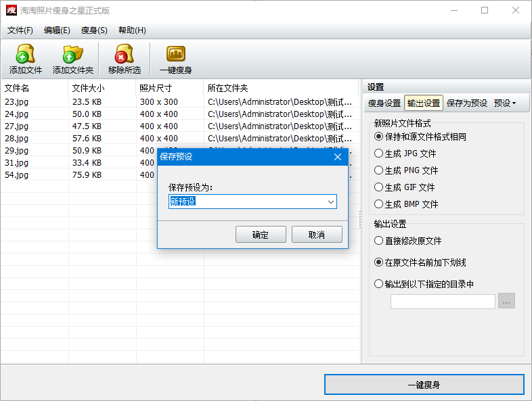
Task: Select the 23.jpg file row
Action: tap(179, 101)
